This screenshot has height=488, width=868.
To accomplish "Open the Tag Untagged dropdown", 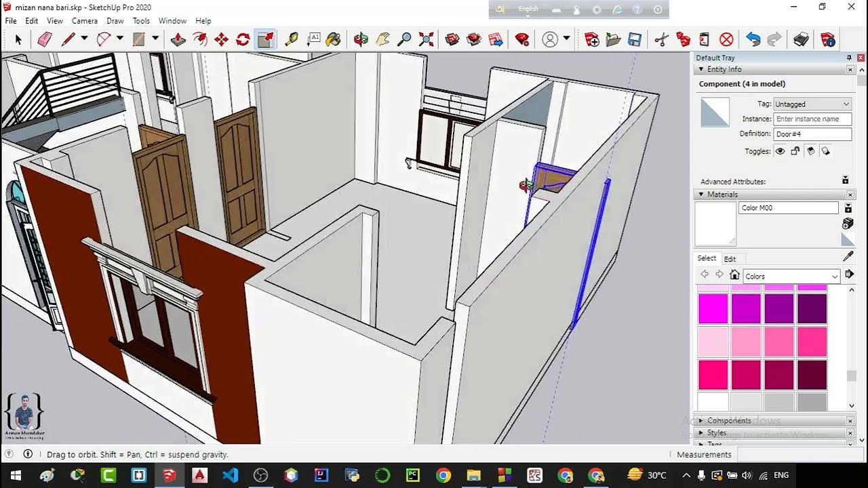I will (x=812, y=104).
